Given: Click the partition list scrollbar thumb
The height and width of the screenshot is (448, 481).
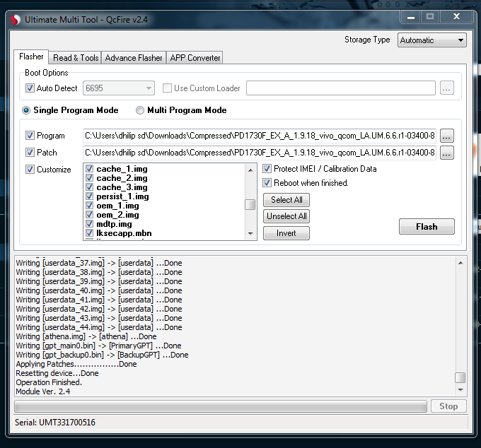Looking at the screenshot, I should [250, 205].
